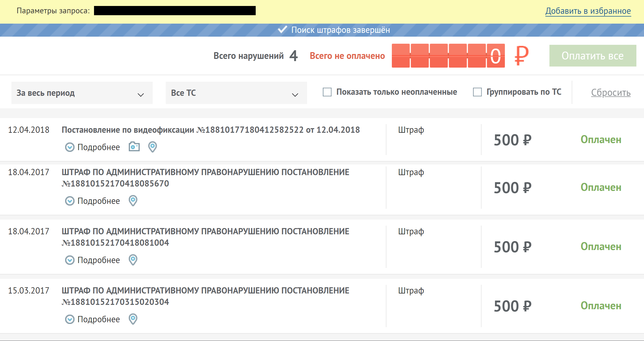Click 'Оплачен' status of the 15.03.2017 fine
This screenshot has width=644, height=341.
point(601,306)
